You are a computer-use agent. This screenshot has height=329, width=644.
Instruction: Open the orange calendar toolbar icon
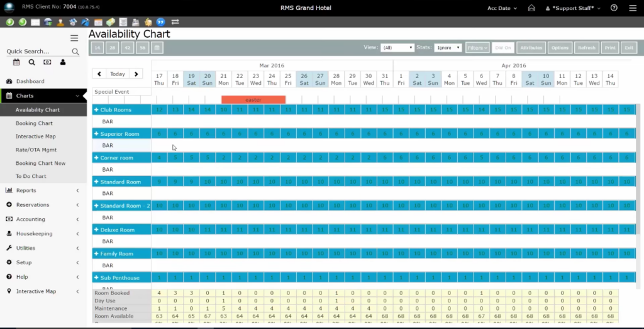(98, 22)
